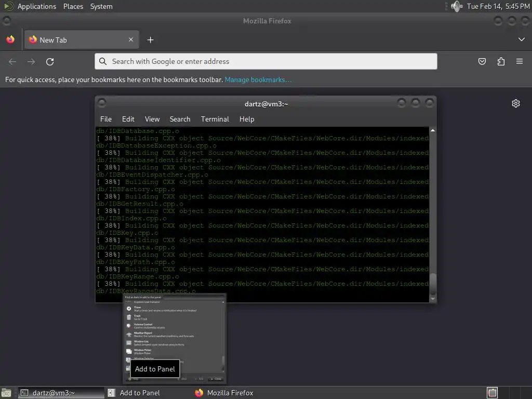
Task: Select the New Tab tab
Action: [82, 39]
